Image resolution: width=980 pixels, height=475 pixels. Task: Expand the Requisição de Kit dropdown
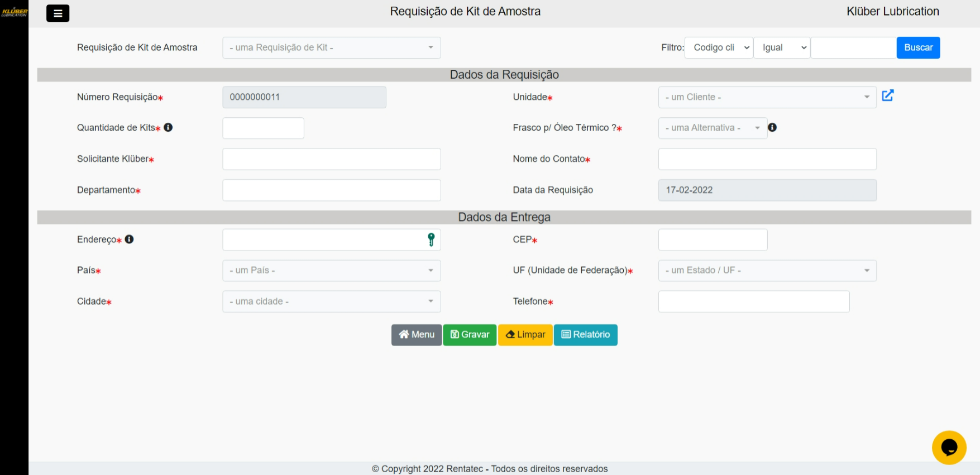[331, 47]
